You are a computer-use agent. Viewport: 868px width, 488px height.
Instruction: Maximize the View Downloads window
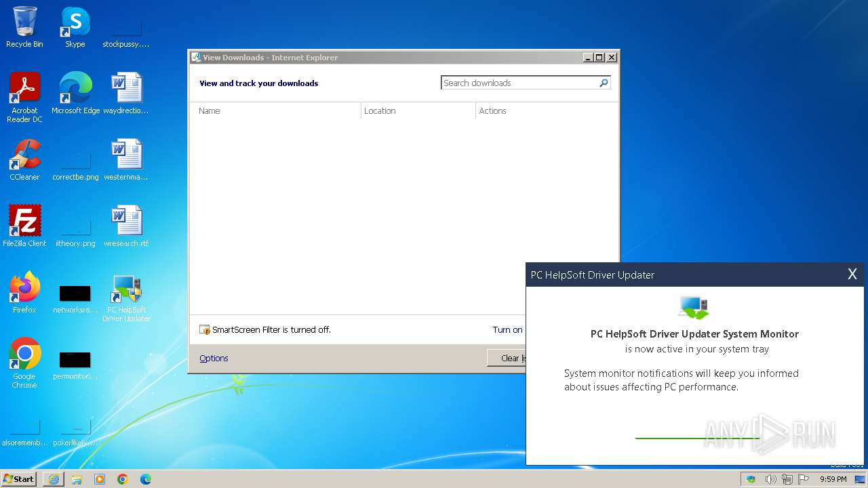point(599,58)
